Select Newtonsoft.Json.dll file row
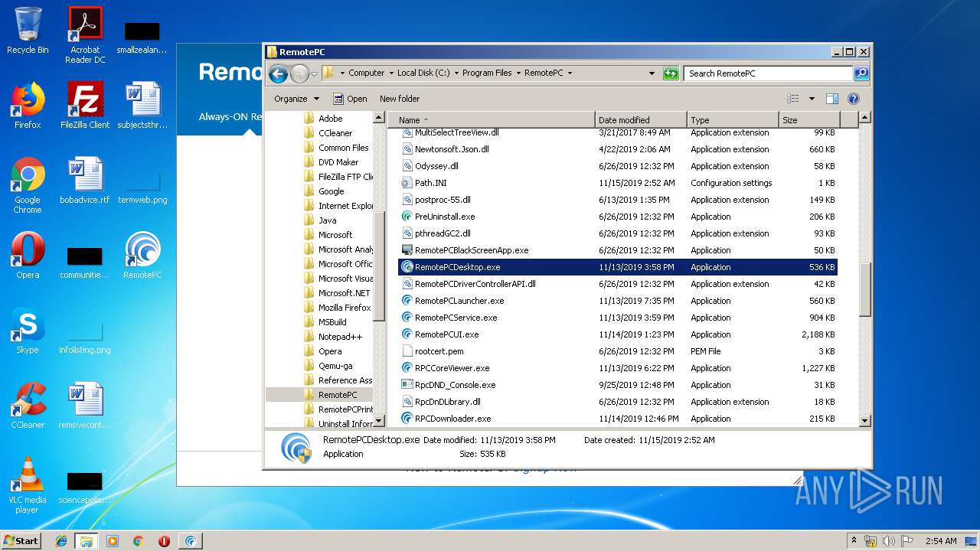This screenshot has width=980, height=551. coord(618,149)
